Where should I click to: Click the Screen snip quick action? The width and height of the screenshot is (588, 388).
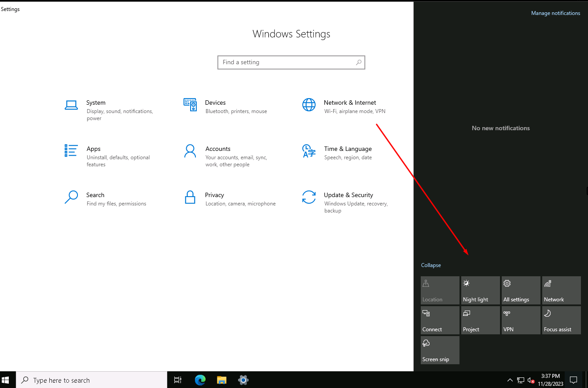click(440, 350)
